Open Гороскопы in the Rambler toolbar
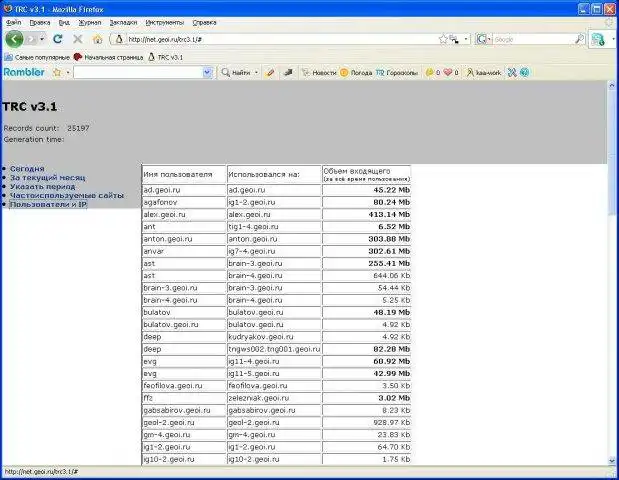This screenshot has height=480, width=619. click(397, 73)
